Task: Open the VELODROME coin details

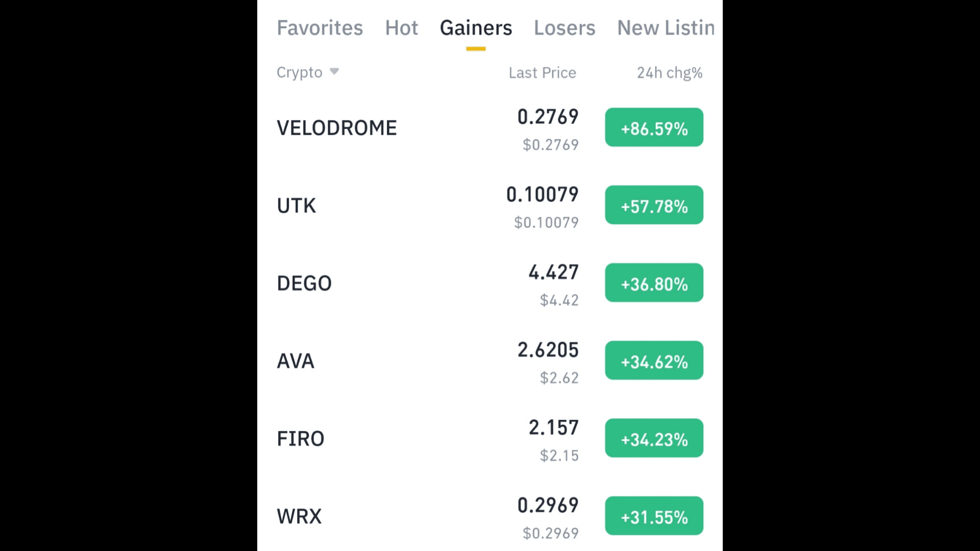Action: tap(336, 127)
